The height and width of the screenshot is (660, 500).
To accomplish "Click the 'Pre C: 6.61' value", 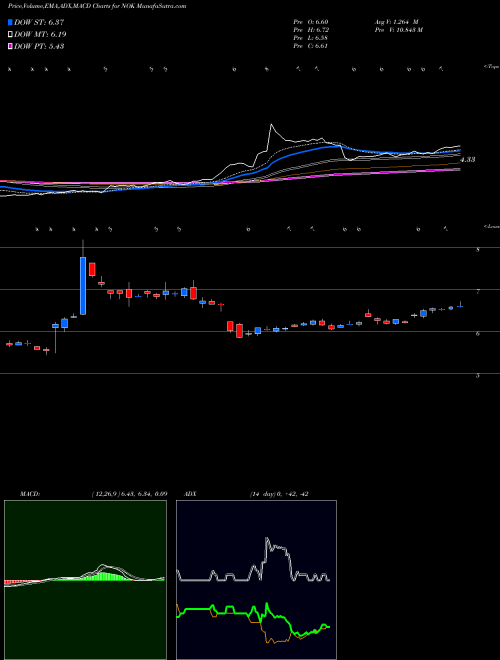I will click(x=311, y=46).
